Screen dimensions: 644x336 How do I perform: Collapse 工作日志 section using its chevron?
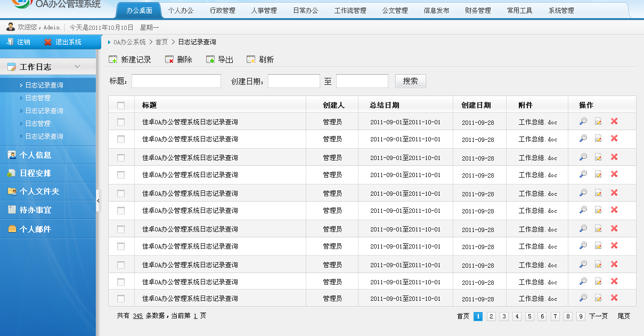coord(78,67)
